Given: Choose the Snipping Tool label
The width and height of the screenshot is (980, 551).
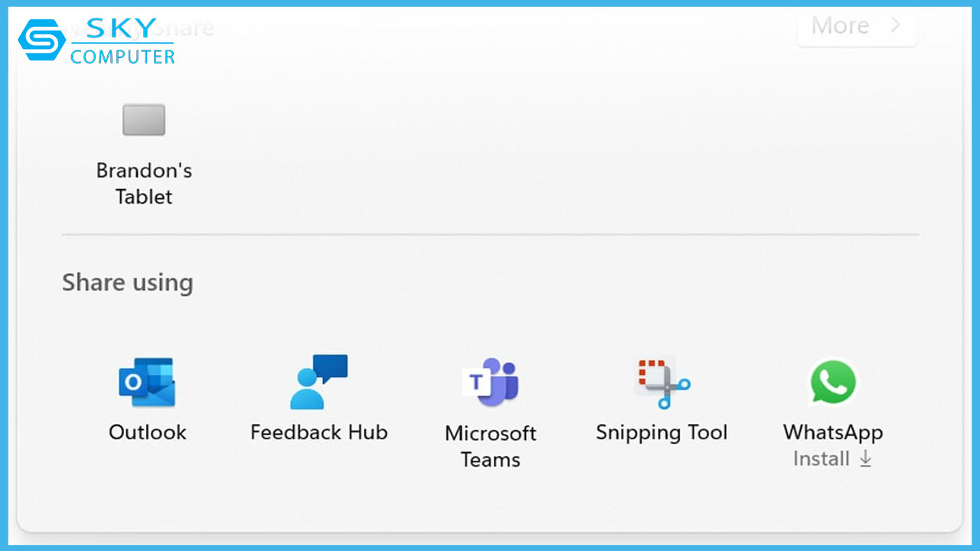Looking at the screenshot, I should tap(662, 432).
